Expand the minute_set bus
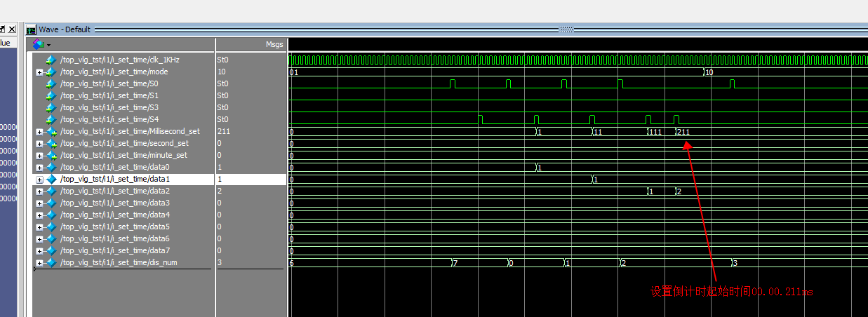This screenshot has height=317, width=868. pos(39,156)
